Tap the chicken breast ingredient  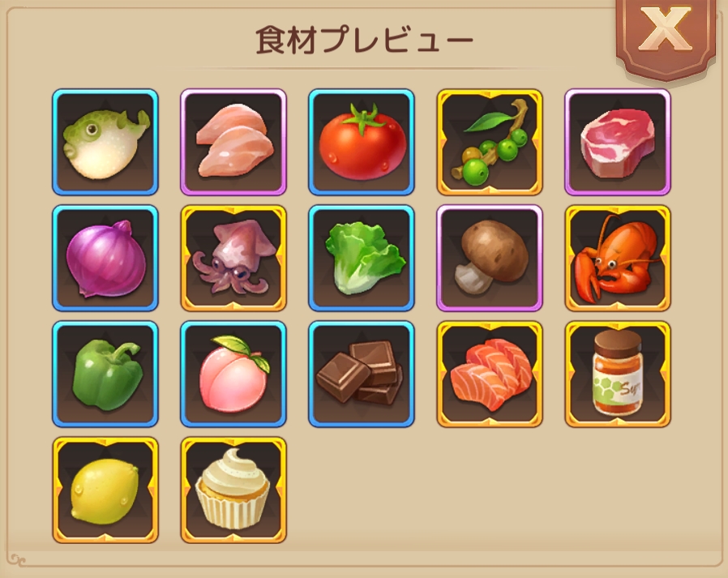(233, 142)
